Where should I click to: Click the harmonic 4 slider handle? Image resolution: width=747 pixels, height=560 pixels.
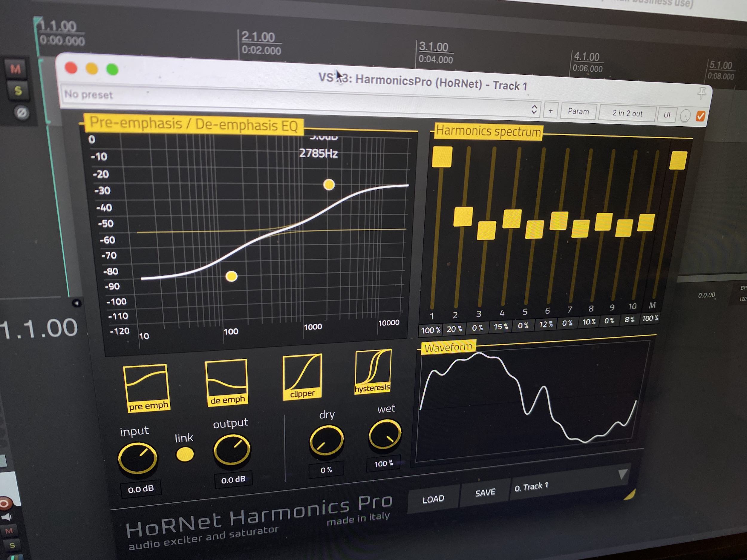(512, 219)
